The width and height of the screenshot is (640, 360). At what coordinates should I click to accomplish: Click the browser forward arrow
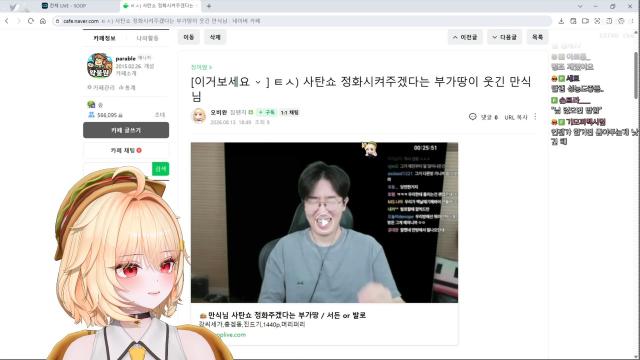tap(19, 21)
